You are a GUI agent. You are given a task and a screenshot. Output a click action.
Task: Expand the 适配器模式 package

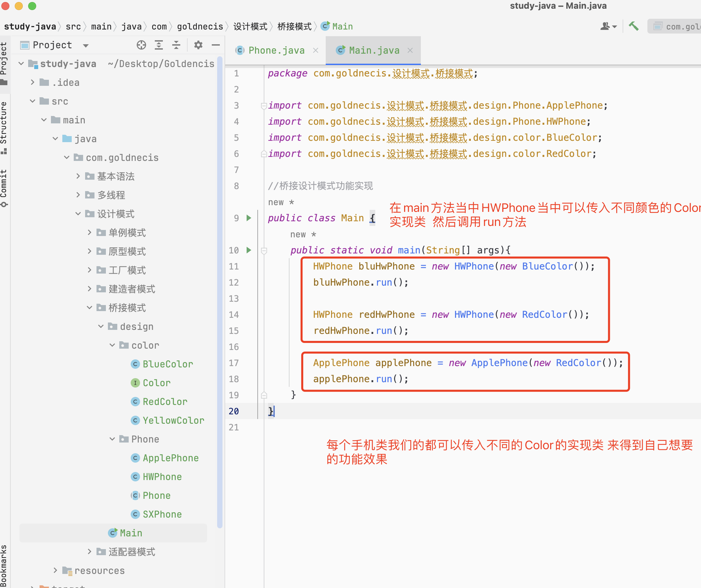(x=89, y=551)
